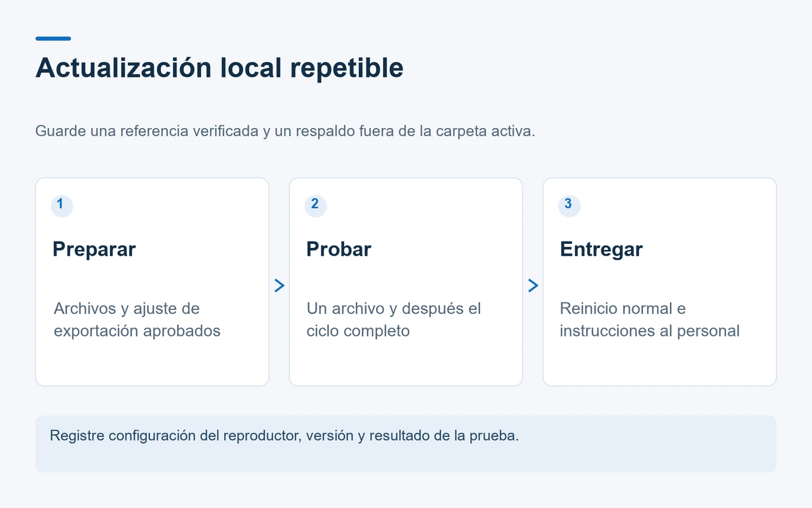Click the step 3 number badge
The height and width of the screenshot is (508, 812).
(569, 205)
